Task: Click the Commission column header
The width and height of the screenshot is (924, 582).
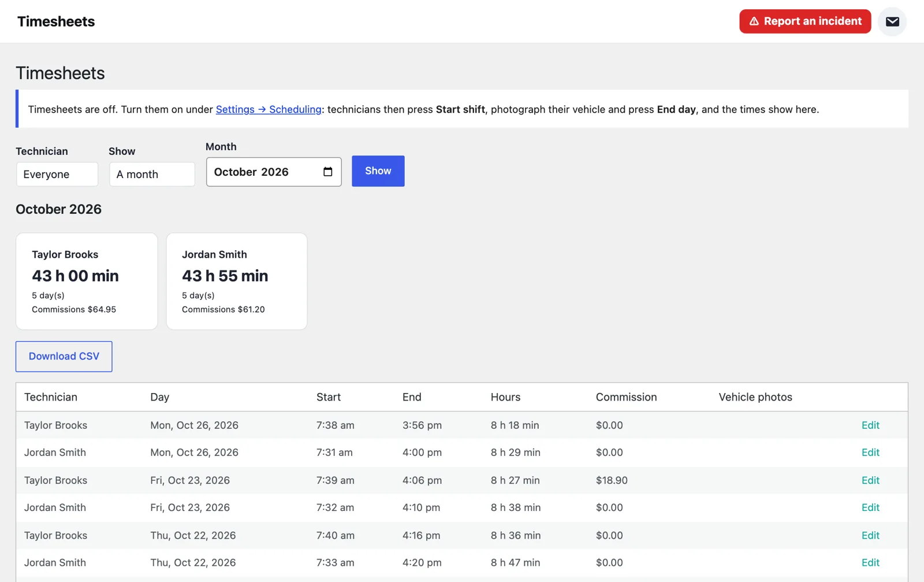Action: click(627, 397)
